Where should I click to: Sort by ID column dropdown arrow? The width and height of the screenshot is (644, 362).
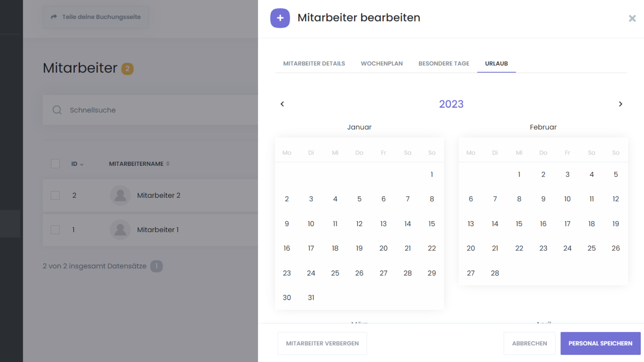[x=82, y=164]
